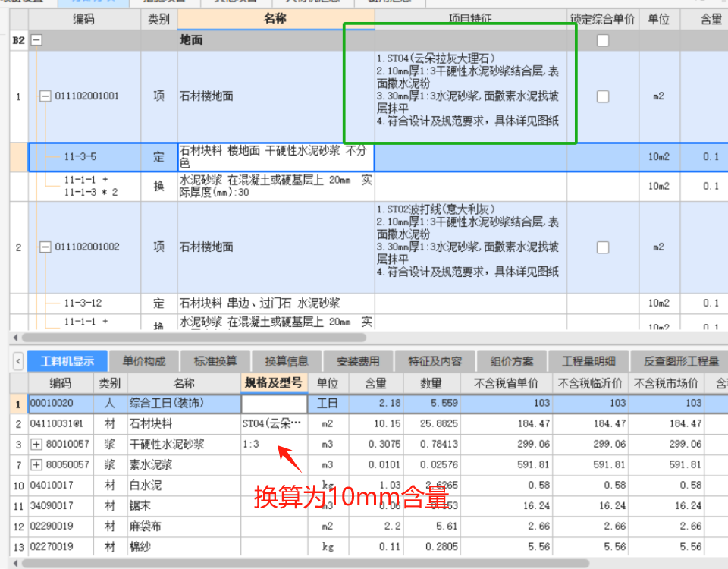728x569 pixels.
Task: Click unit cell 10m2 of row 11-3-5
Action: [659, 157]
